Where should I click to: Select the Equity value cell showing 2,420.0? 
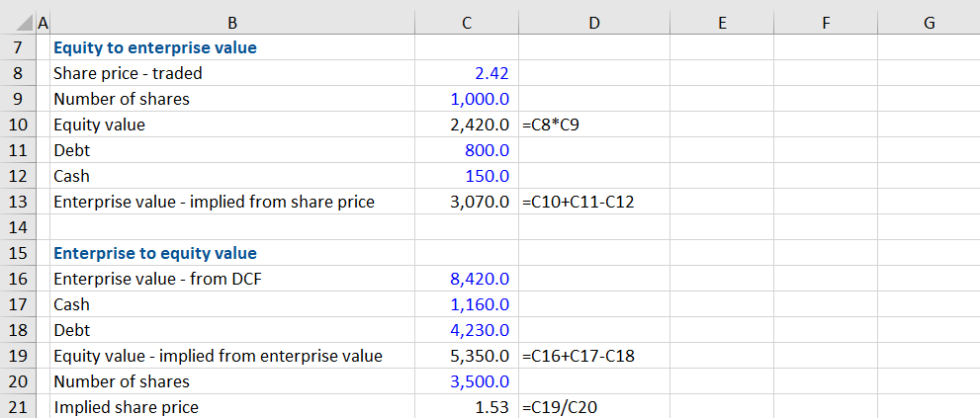pos(480,125)
